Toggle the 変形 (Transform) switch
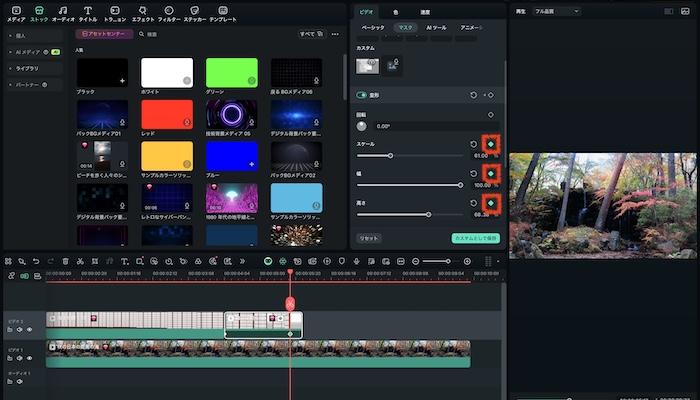This screenshot has height=400, width=700. pos(364,95)
